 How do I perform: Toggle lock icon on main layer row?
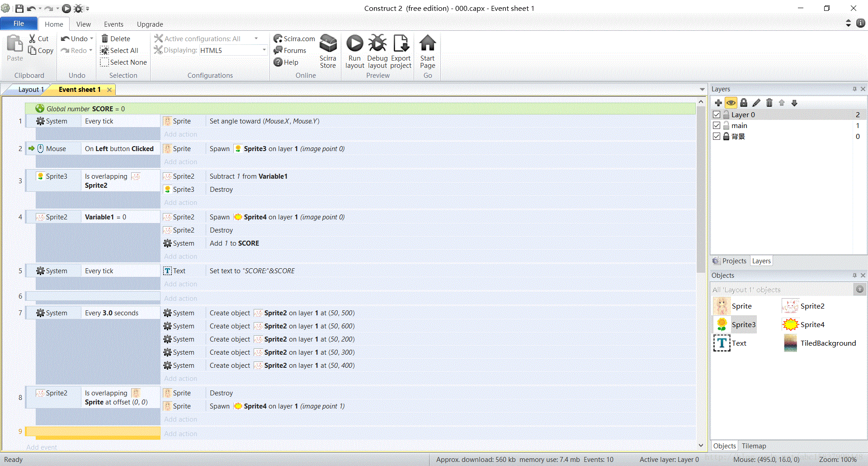tap(726, 125)
